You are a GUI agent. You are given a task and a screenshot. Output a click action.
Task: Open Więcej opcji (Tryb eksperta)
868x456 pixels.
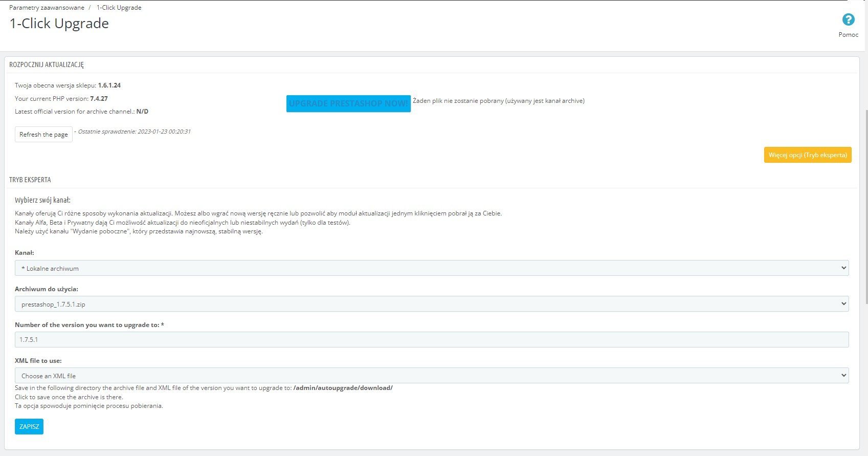pos(808,155)
